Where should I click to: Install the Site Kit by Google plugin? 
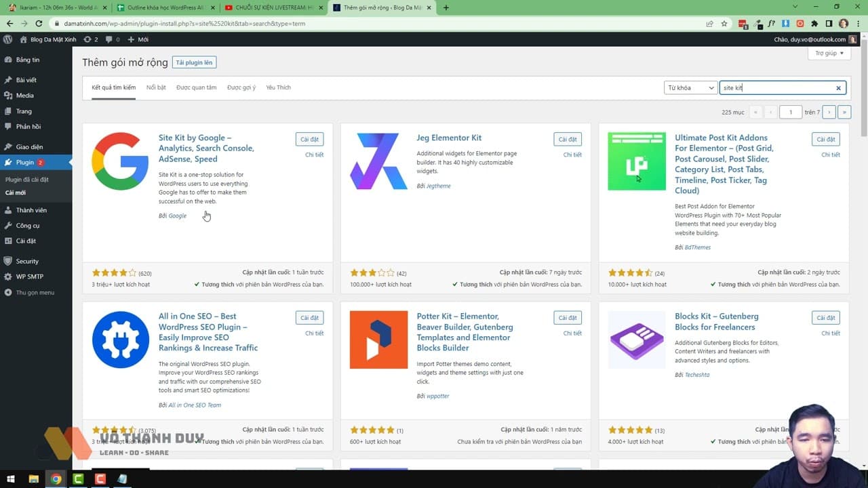(x=309, y=140)
